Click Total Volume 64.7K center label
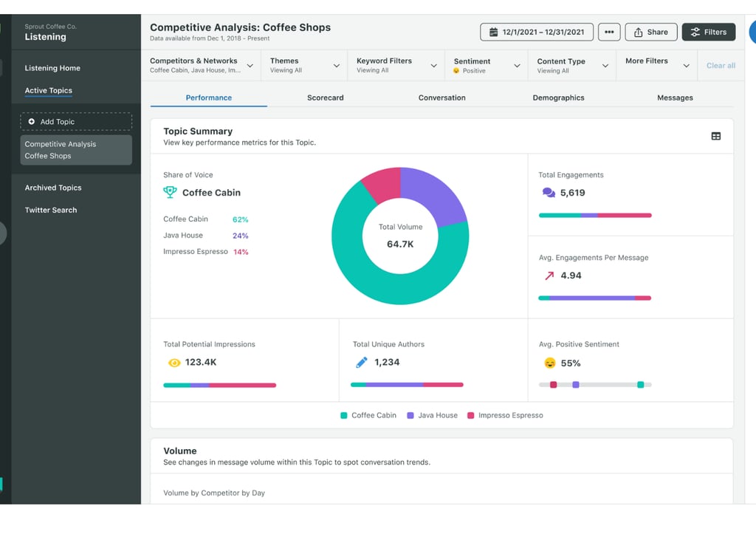Viewport: 756px width, 537px height. click(400, 236)
